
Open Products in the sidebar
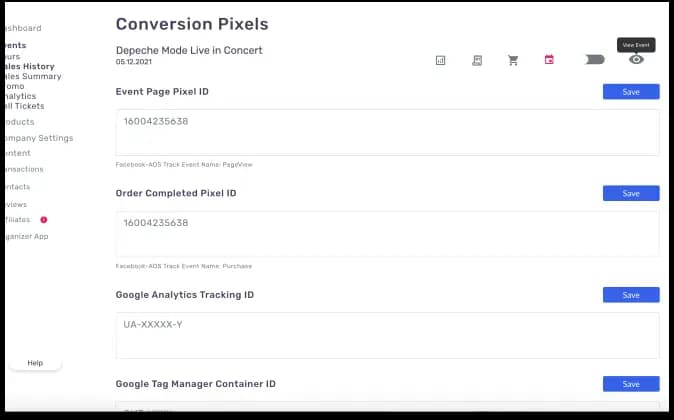pyautogui.click(x=20, y=122)
